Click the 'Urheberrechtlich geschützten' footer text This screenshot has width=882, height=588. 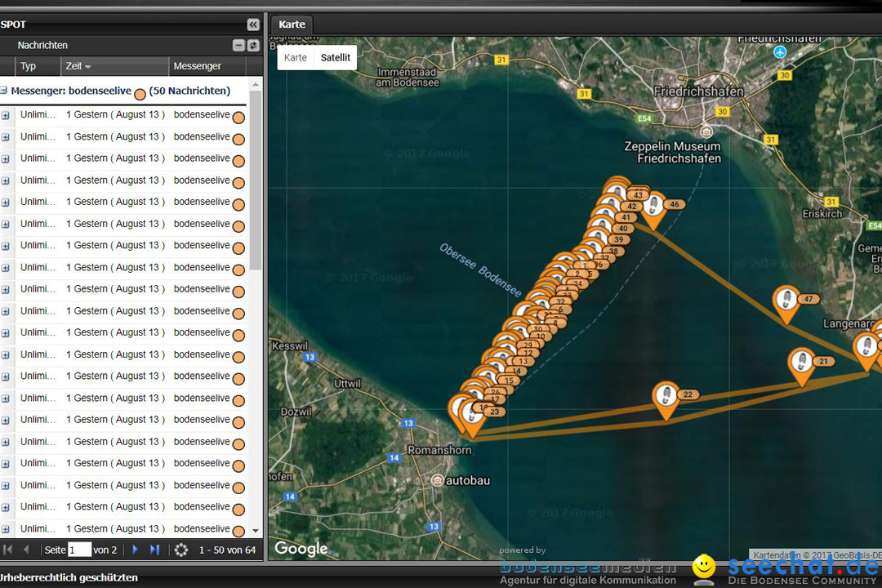click(x=69, y=577)
